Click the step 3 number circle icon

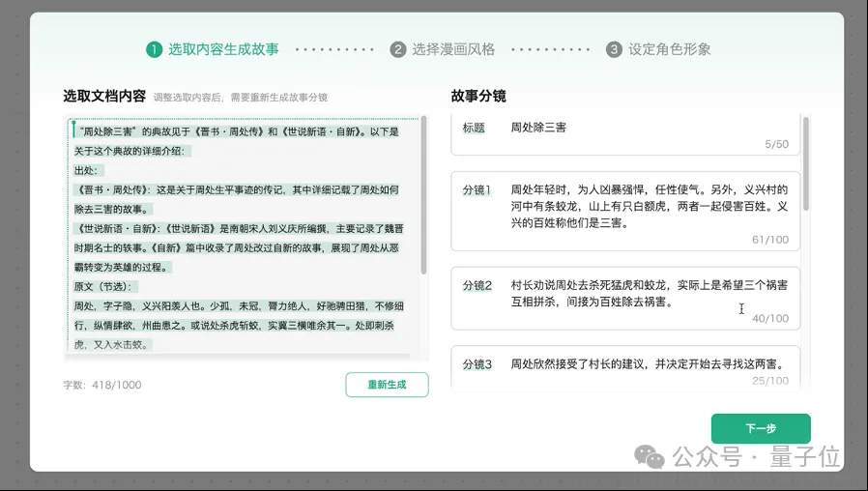tap(614, 49)
